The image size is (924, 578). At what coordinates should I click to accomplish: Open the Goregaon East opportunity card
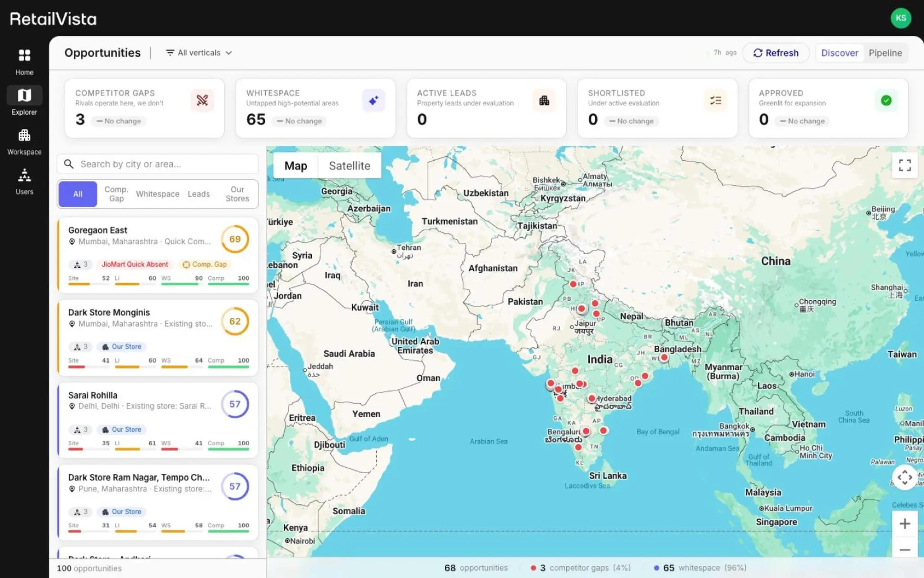point(158,255)
